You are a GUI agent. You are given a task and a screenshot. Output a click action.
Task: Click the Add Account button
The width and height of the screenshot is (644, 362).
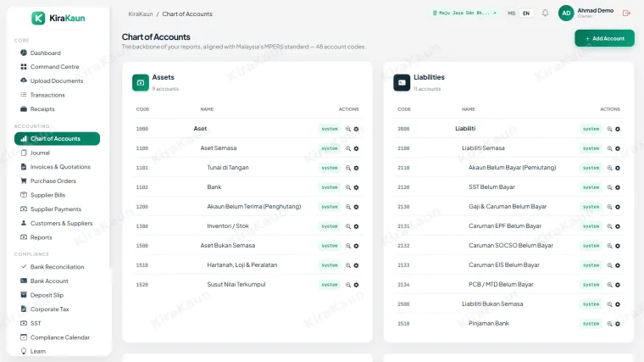pos(604,38)
